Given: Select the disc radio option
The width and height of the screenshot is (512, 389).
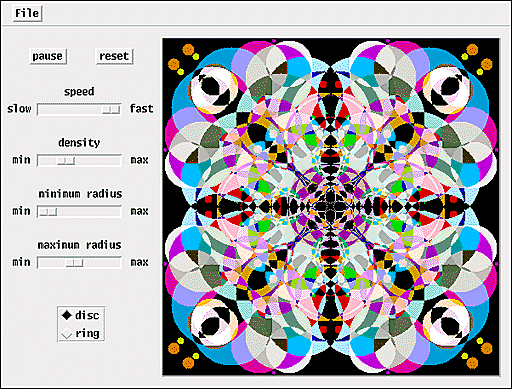Looking at the screenshot, I should [80, 315].
